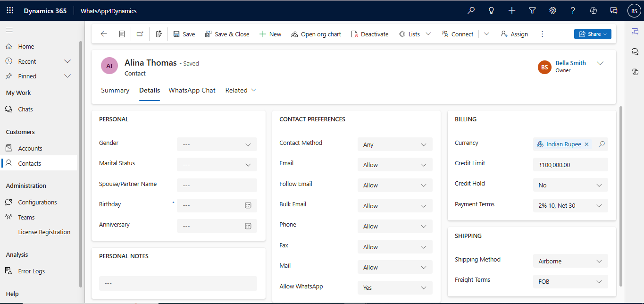This screenshot has width=644, height=304.
Task: Open the lightbulb assistant icon
Action: (491, 10)
